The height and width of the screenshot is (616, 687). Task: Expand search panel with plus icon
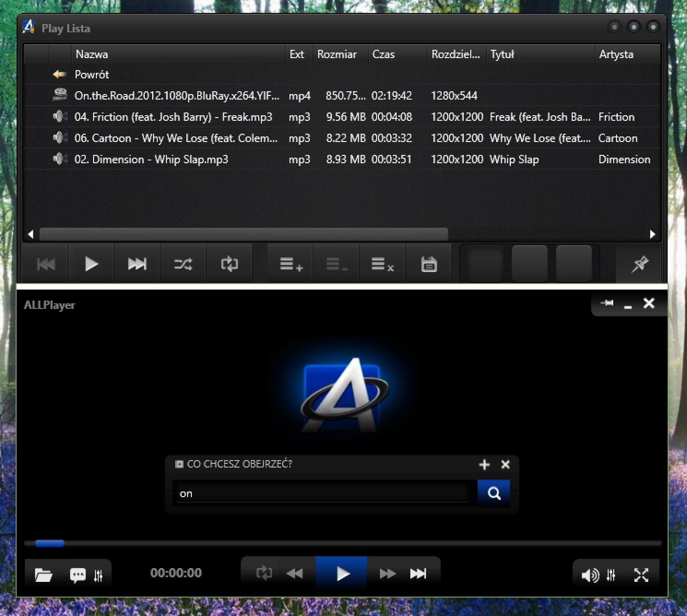484,464
